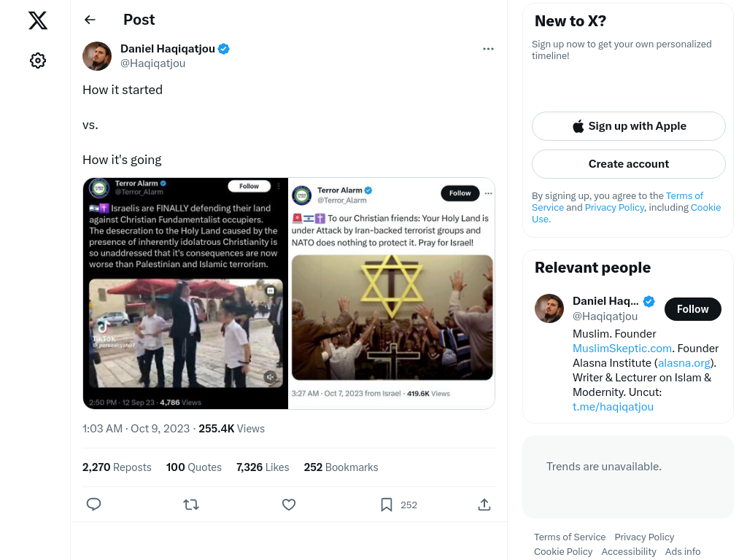
Task: Click Daniel Haqiqatjou's post avatar
Action: click(97, 55)
